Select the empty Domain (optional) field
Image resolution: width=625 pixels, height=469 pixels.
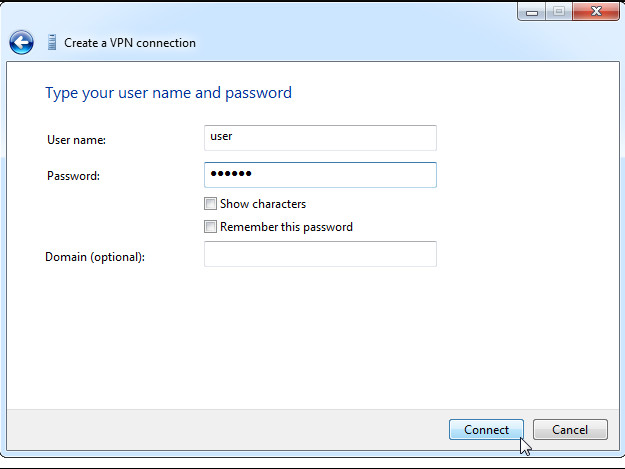coord(320,254)
